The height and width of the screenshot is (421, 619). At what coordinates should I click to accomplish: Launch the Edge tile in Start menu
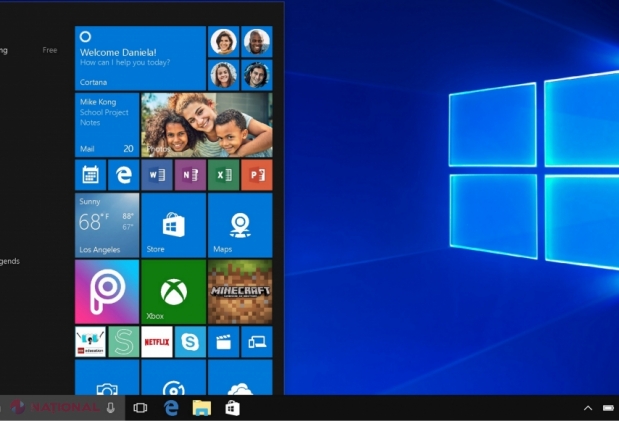click(124, 175)
